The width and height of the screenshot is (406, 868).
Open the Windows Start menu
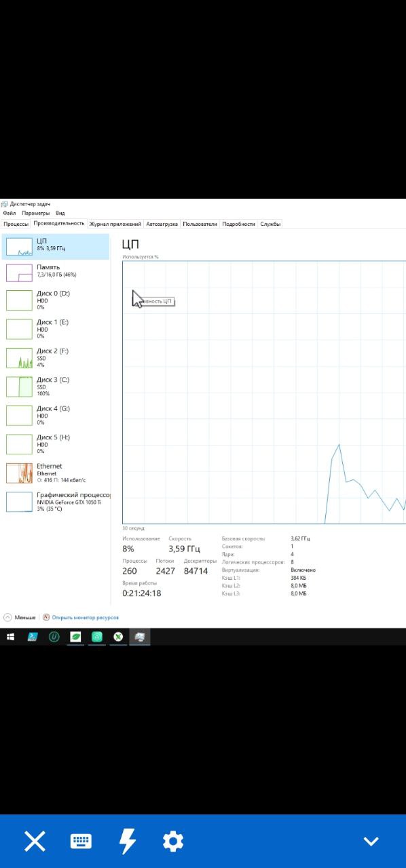[10, 637]
